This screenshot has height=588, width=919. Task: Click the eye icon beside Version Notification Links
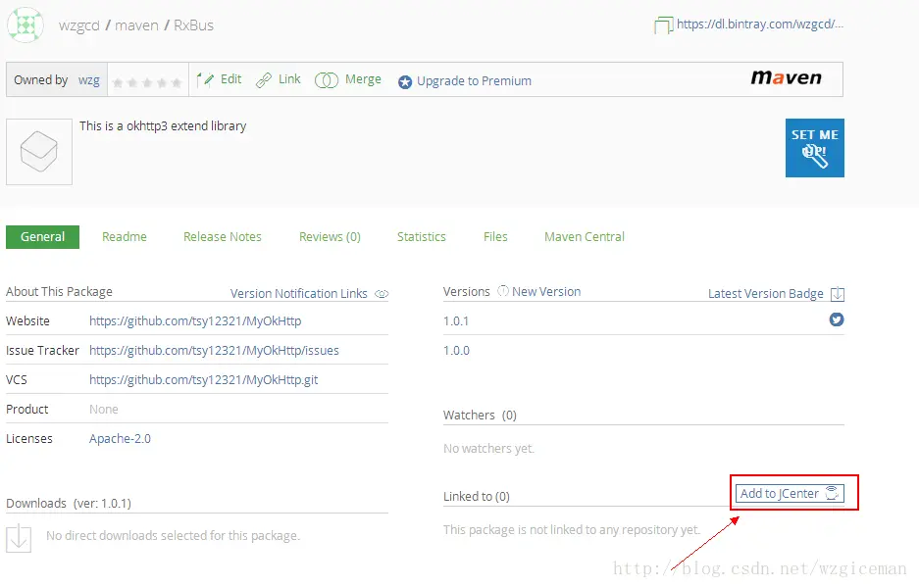(382, 294)
